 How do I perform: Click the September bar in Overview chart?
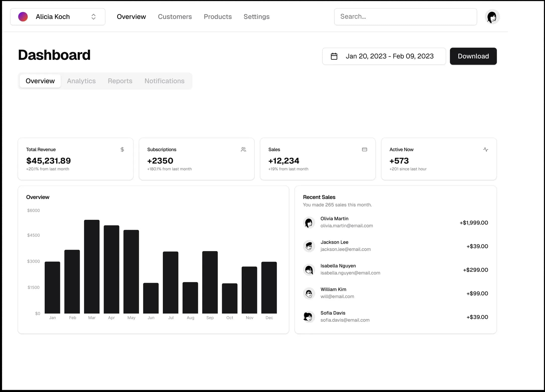tap(210, 282)
